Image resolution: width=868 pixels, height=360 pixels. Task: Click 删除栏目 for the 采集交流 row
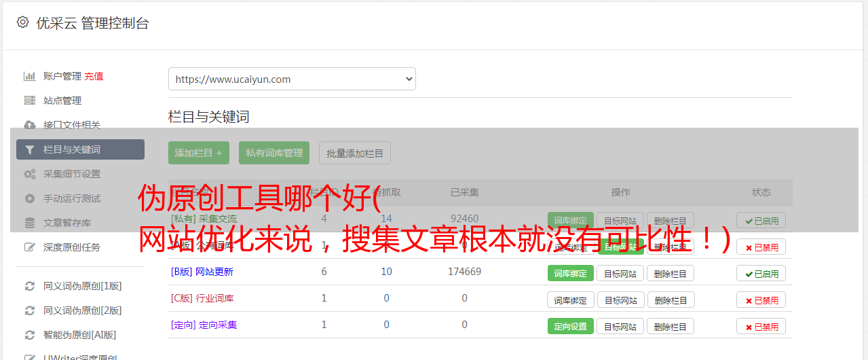tap(671, 220)
